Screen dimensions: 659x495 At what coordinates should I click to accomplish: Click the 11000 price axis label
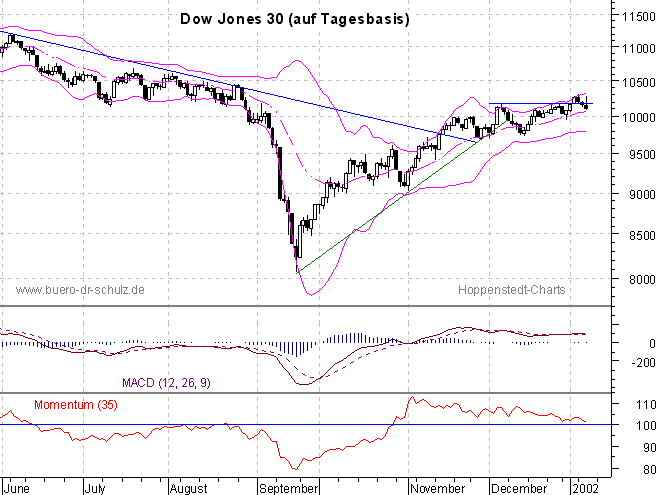[639, 49]
